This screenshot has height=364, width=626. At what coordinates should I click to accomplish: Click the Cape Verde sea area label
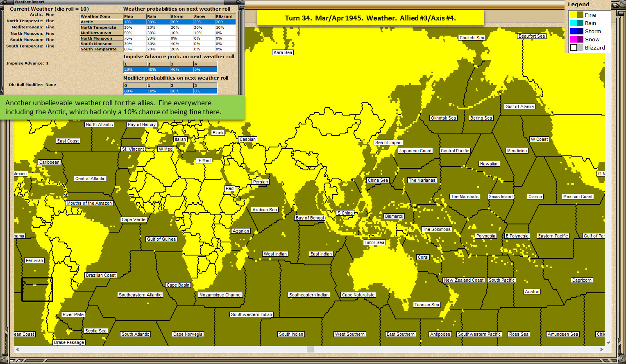click(134, 219)
